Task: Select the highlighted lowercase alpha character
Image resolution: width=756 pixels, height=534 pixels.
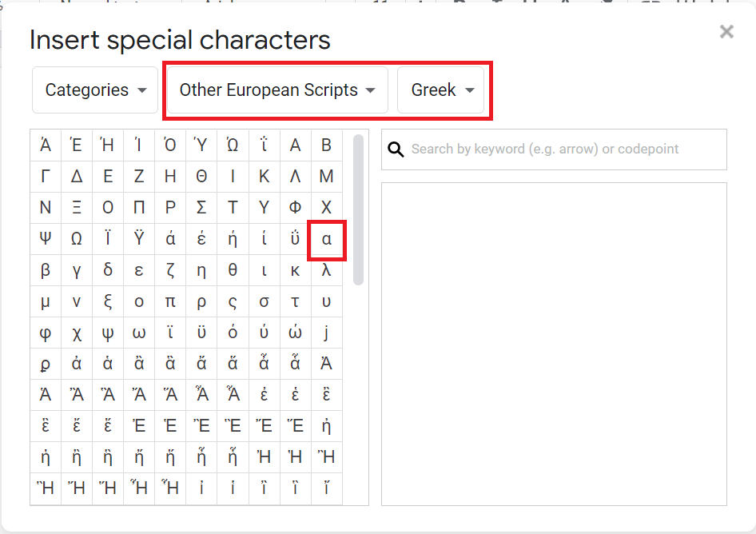Action: [326, 238]
